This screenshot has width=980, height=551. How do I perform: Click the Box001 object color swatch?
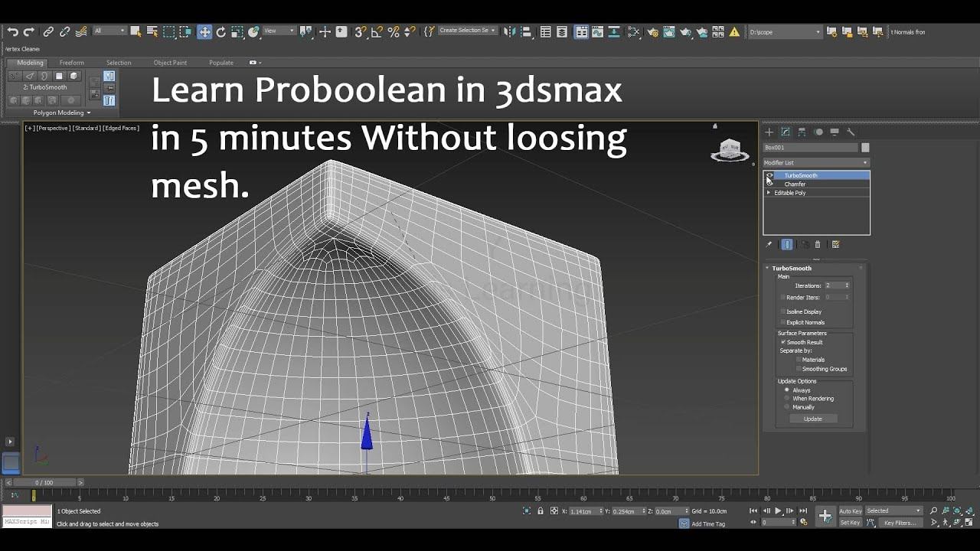pos(865,148)
